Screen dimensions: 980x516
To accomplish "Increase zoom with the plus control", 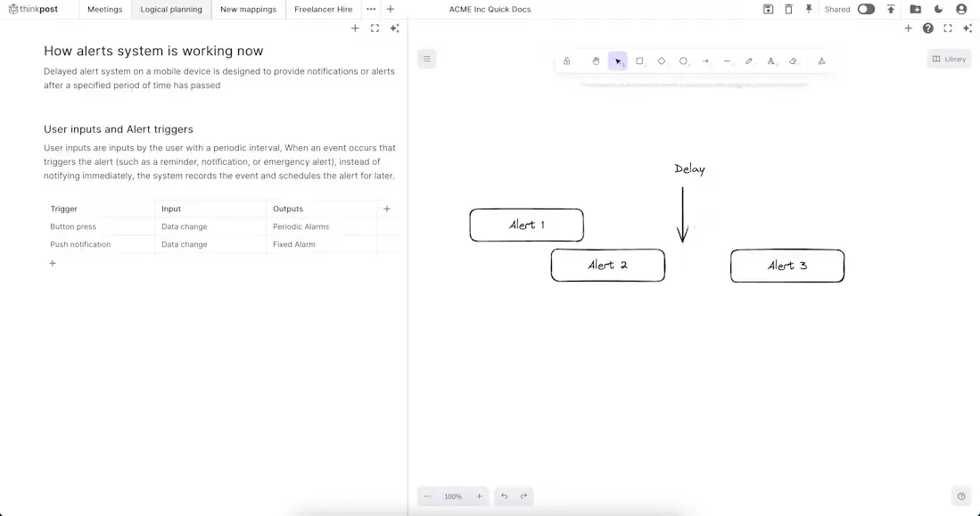I will [479, 496].
